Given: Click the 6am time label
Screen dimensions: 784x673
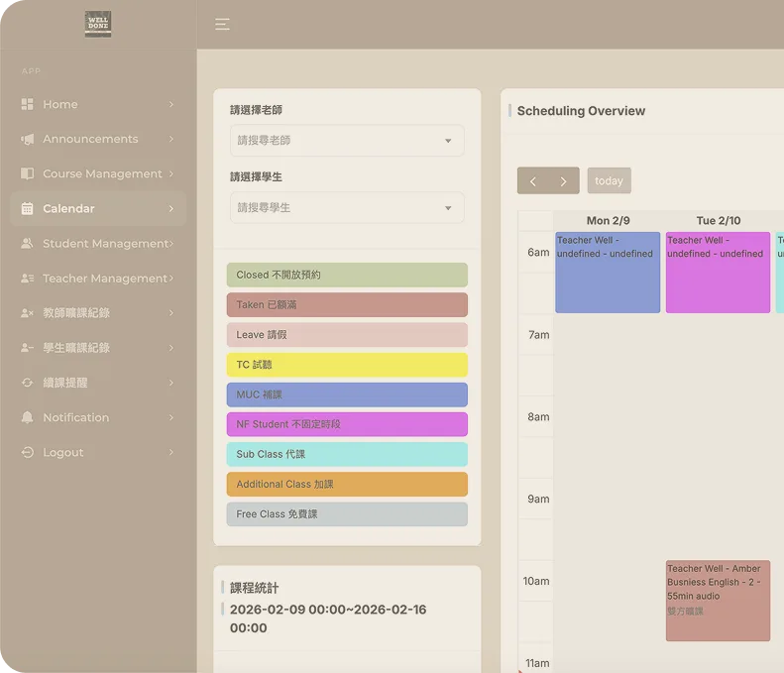Looking at the screenshot, I should [538, 253].
